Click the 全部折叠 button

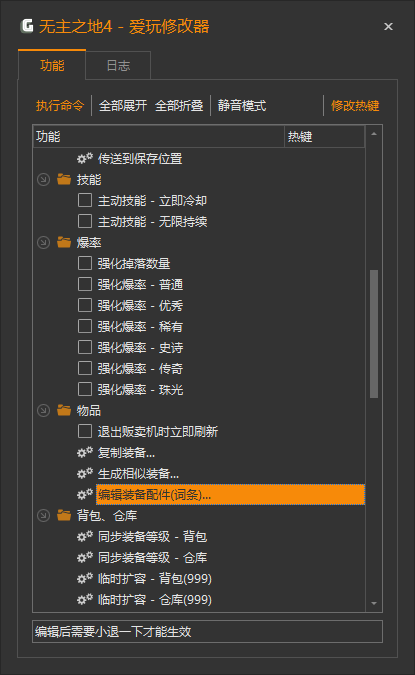pyautogui.click(x=179, y=105)
